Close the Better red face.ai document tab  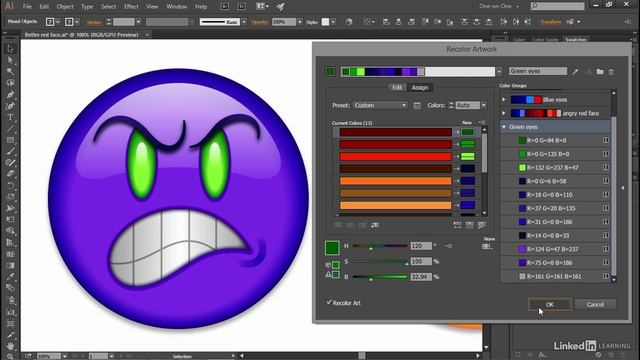coord(147,35)
